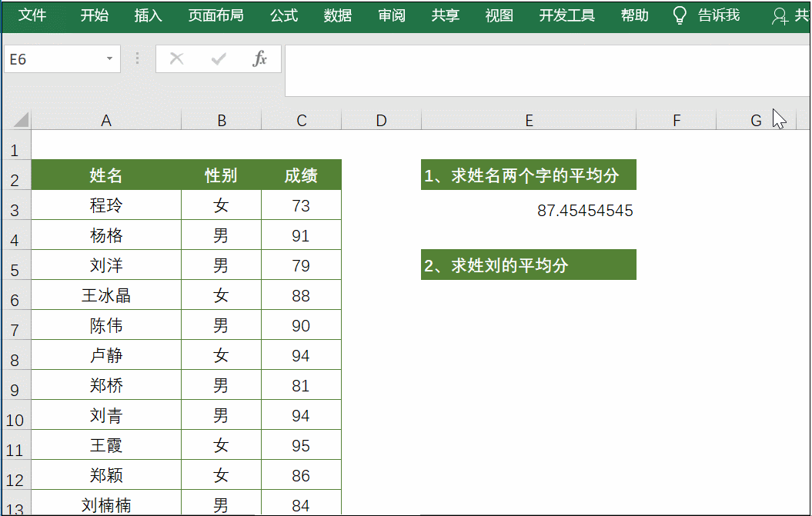Open the 页面布局 ribbon tab
812x516 pixels.
pos(216,15)
